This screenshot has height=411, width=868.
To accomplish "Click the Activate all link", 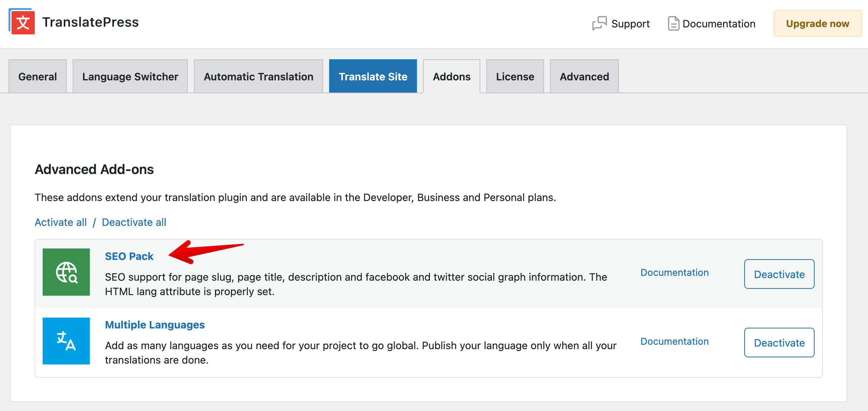I will pos(60,222).
